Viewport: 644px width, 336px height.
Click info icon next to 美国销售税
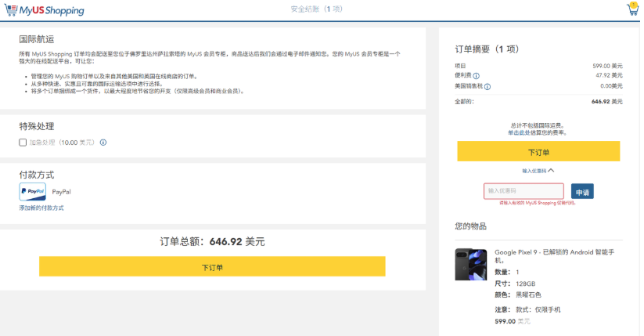point(487,86)
